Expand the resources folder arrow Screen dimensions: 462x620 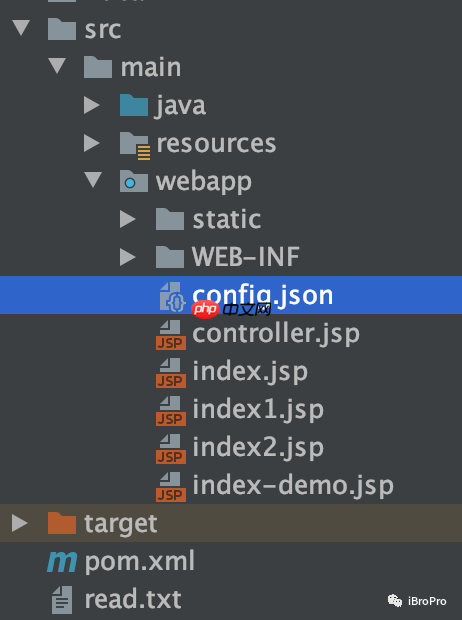click(91, 143)
